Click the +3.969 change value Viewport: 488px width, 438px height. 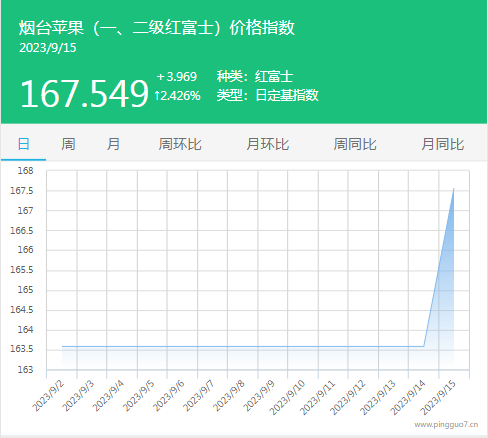(177, 77)
